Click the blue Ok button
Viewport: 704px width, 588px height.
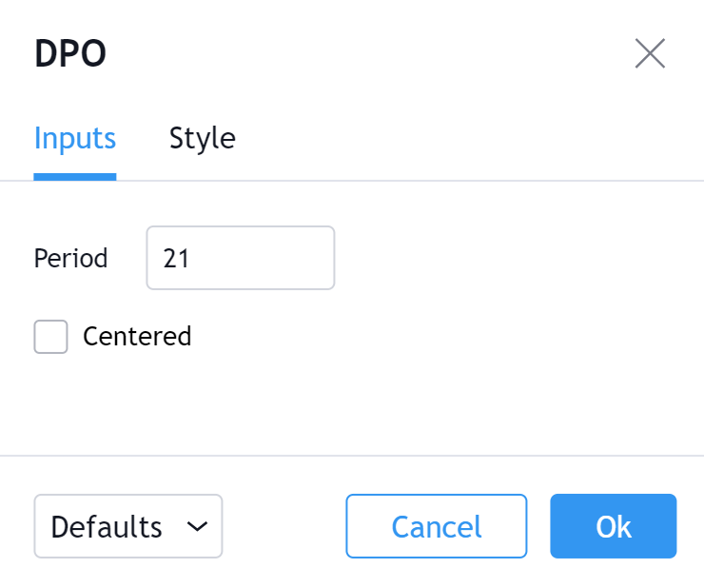(x=613, y=526)
